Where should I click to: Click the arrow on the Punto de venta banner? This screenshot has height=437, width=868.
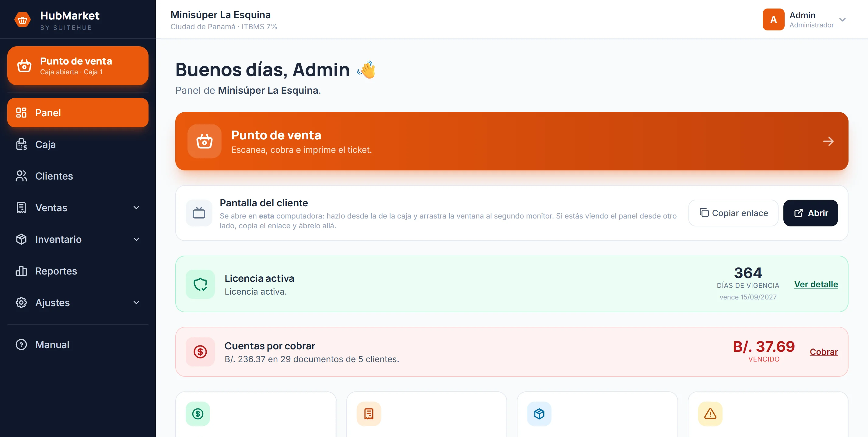pos(828,142)
